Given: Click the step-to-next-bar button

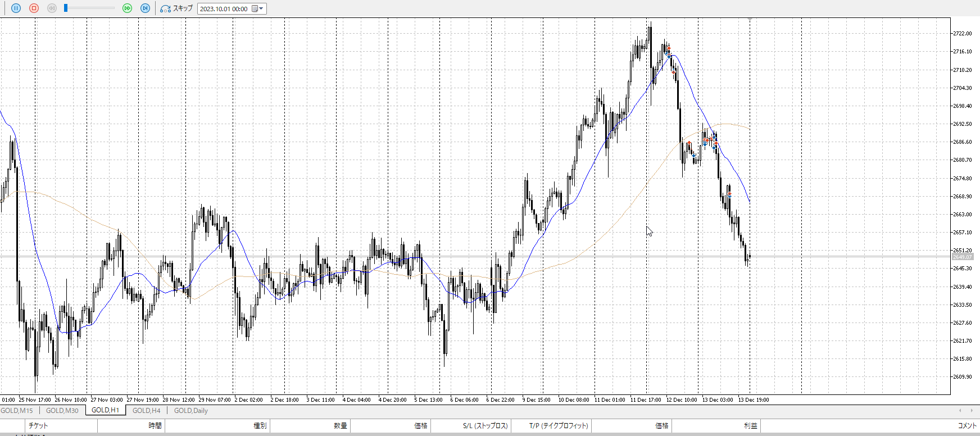Looking at the screenshot, I should click(145, 8).
